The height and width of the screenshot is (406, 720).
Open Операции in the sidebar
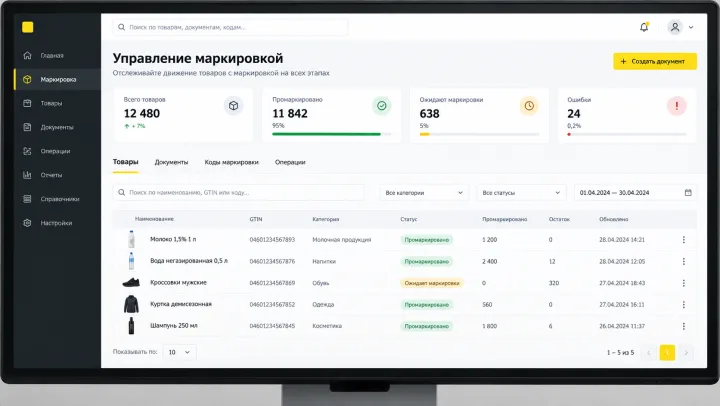[57, 151]
